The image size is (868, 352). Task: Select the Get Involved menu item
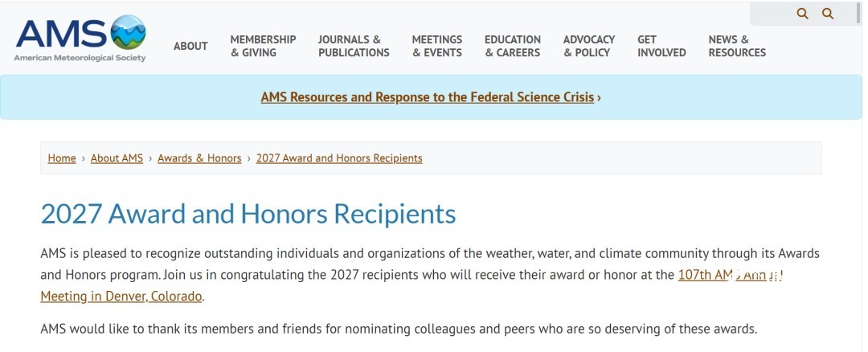(661, 46)
